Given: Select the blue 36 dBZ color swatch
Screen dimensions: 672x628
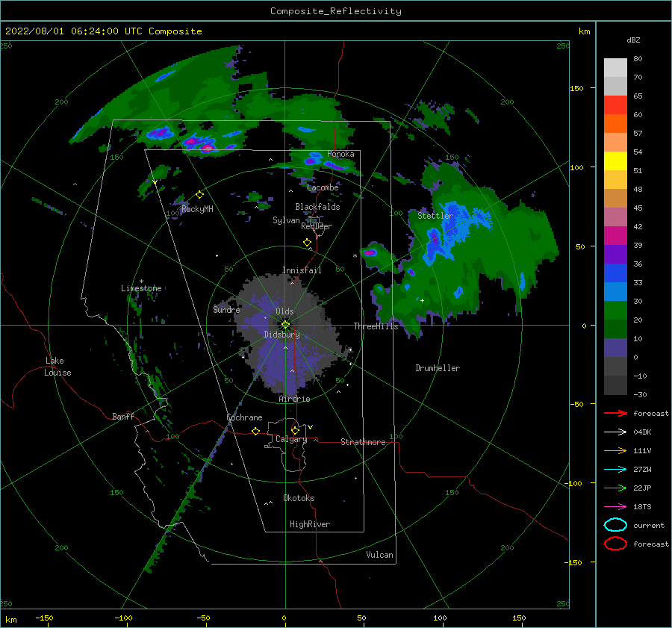Looking at the screenshot, I should [615, 273].
